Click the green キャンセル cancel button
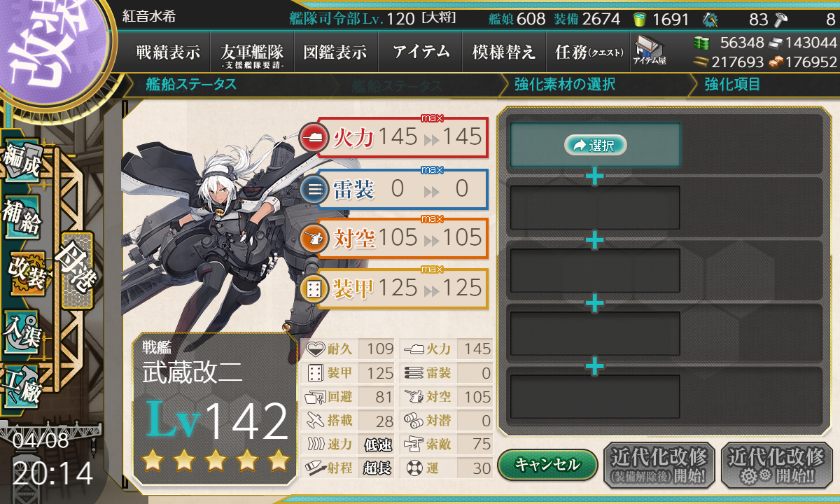840x504 pixels. pos(548,464)
